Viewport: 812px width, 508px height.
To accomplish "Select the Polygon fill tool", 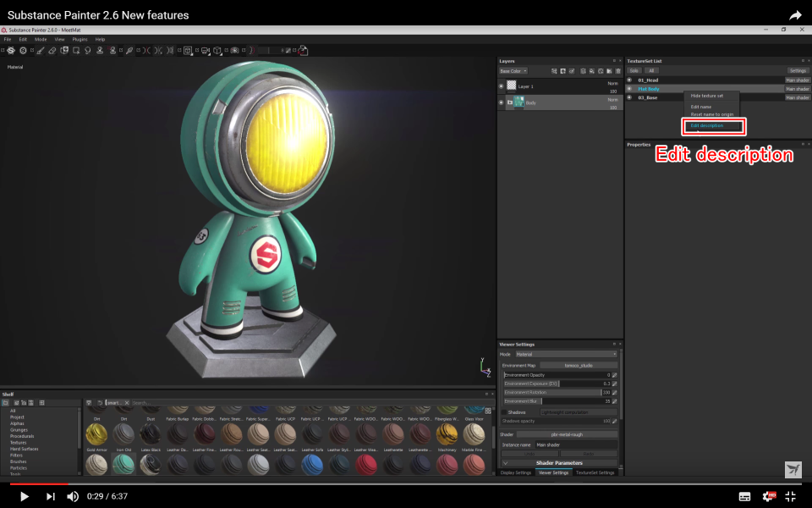I will (x=76, y=50).
